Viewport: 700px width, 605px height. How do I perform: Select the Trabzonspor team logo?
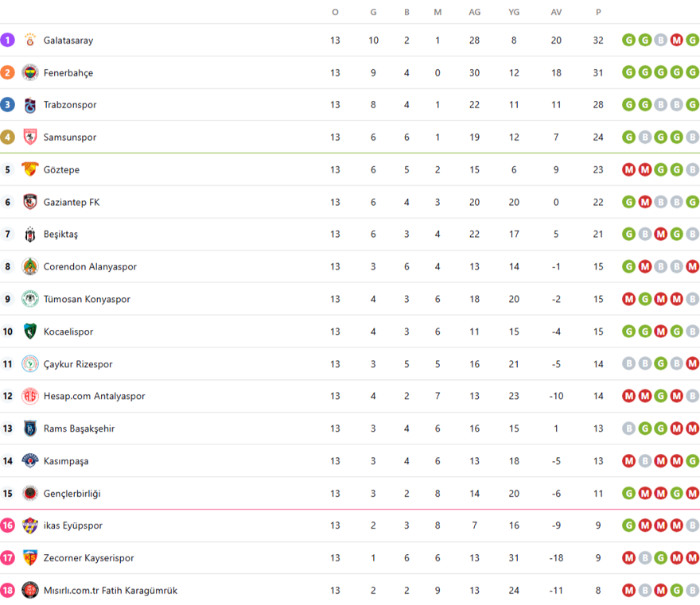pyautogui.click(x=30, y=105)
